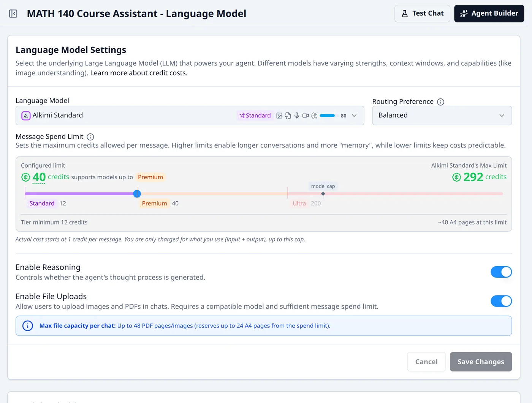Disable the Enable Reasoning switch
Viewport: 532px width, 403px height.
501,272
